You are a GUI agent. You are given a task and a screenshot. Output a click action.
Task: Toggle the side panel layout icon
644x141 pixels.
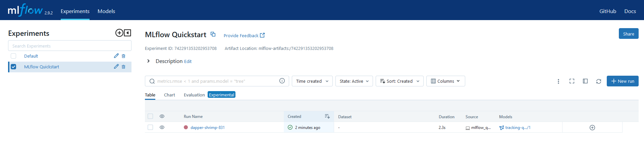[585, 81]
